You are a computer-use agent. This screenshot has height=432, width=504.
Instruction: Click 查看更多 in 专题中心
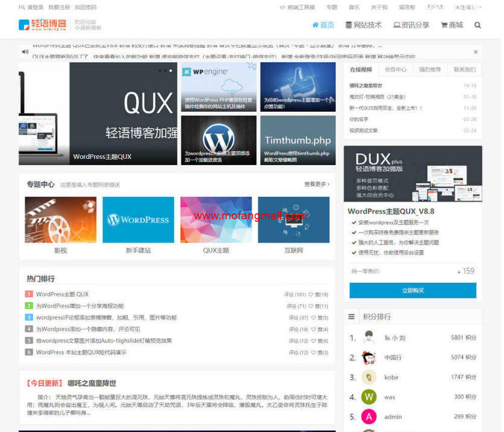click(x=317, y=184)
